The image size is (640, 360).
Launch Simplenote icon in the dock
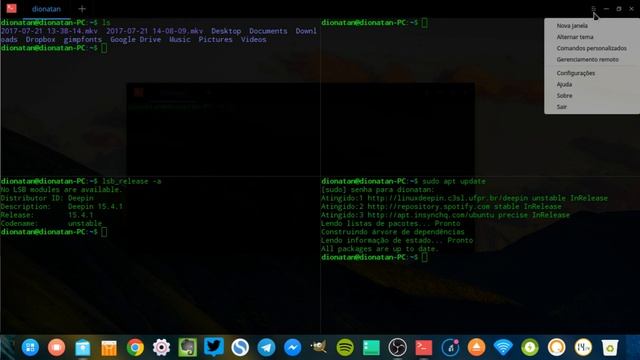coord(240,348)
